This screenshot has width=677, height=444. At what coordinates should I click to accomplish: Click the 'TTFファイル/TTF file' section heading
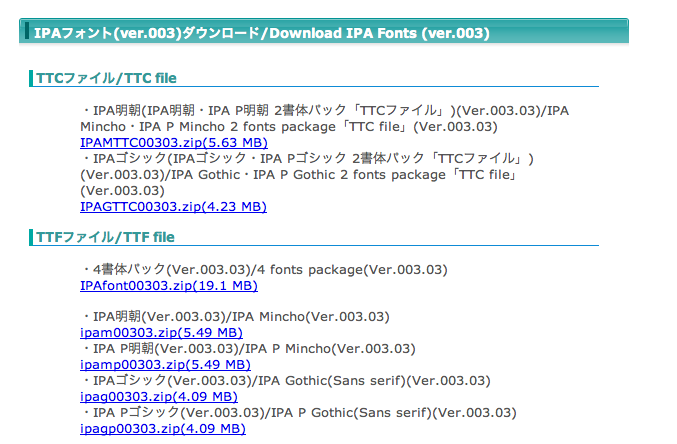pyautogui.click(x=105, y=237)
